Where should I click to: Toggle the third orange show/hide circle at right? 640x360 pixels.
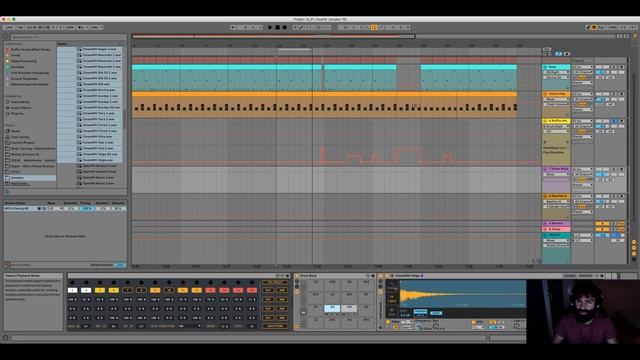point(634,253)
